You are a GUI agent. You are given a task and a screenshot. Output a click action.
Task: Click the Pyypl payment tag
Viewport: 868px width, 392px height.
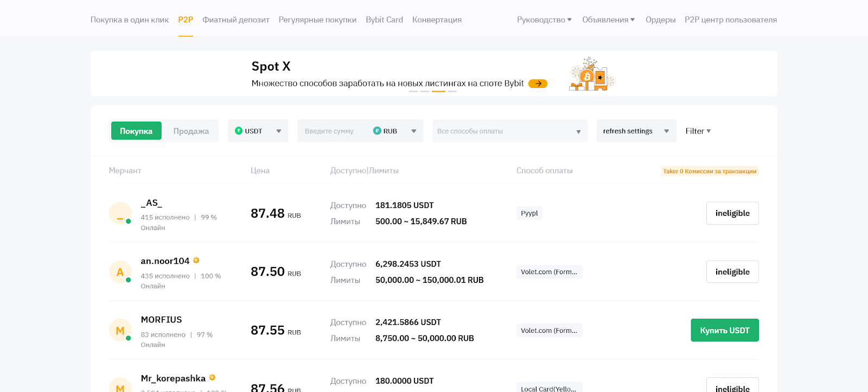pyautogui.click(x=529, y=213)
